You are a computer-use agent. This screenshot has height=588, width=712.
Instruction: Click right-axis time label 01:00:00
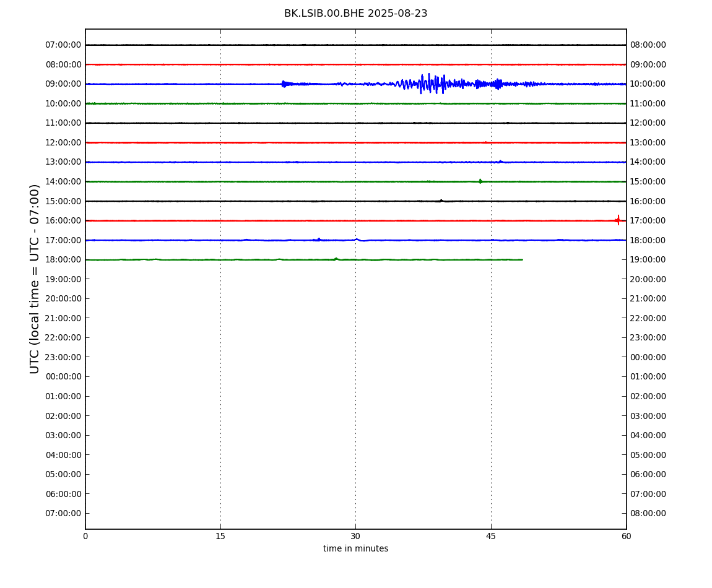pos(648,376)
